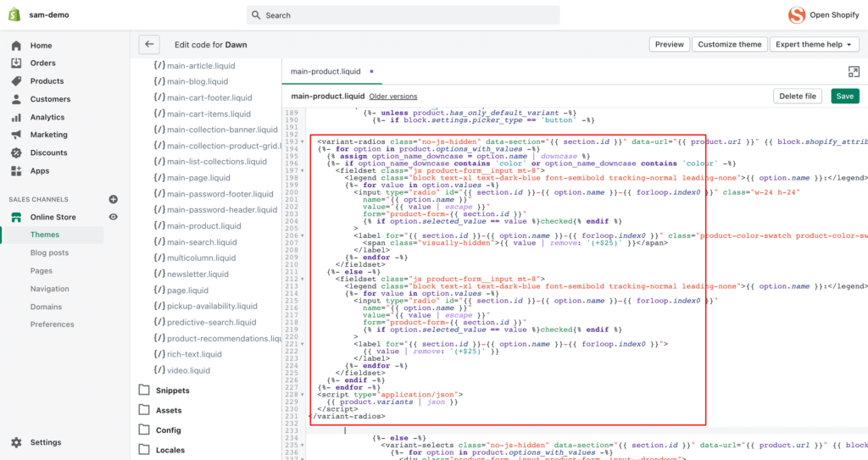The image size is (868, 460).
Task: Collapse code fold at line 197
Action: (x=303, y=170)
